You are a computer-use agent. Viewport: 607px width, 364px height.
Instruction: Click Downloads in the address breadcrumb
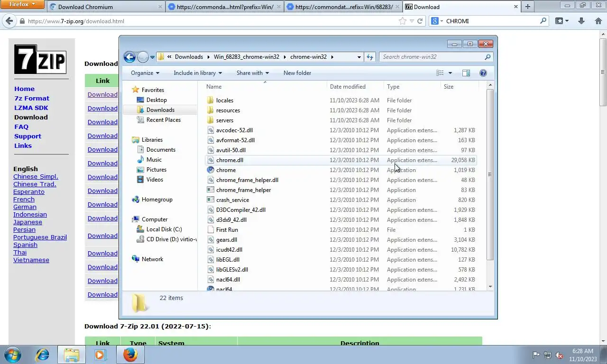[x=189, y=57]
